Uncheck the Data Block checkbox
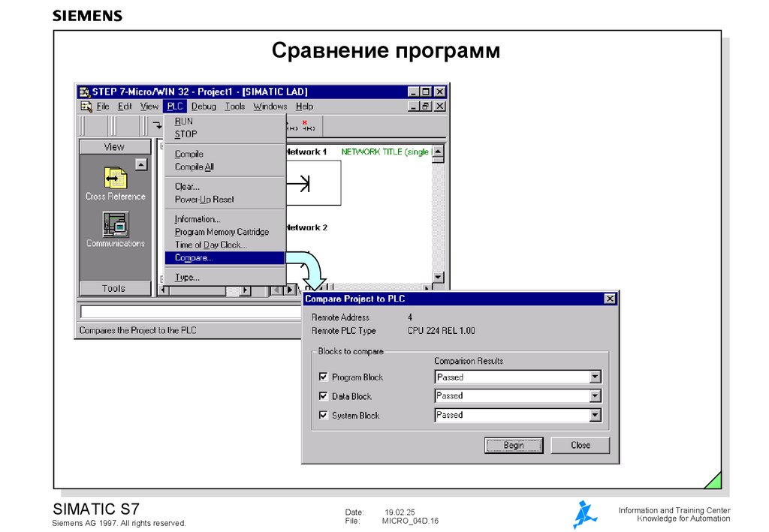Viewport: 769px width, 532px height. pos(323,396)
